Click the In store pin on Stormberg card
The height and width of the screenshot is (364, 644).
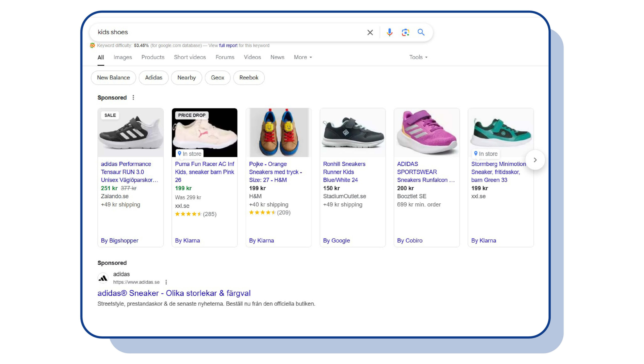point(486,154)
